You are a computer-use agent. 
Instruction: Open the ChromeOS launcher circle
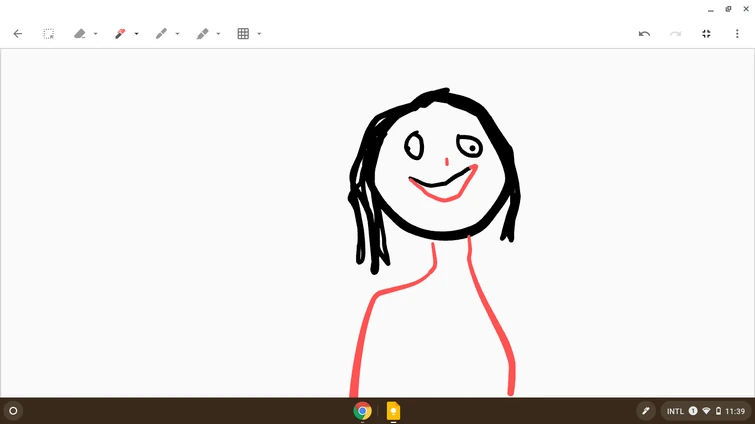[13, 411]
